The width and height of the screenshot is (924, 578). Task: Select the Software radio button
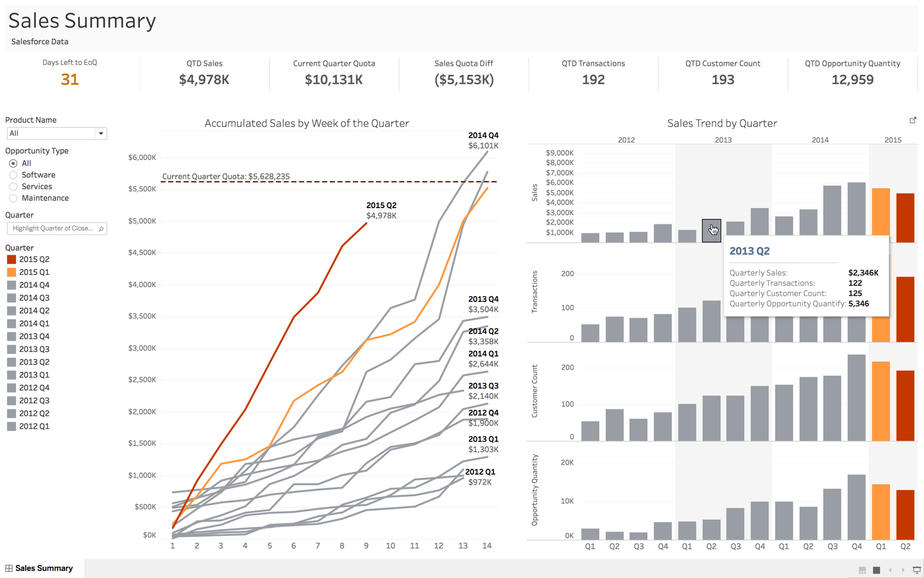pos(12,174)
